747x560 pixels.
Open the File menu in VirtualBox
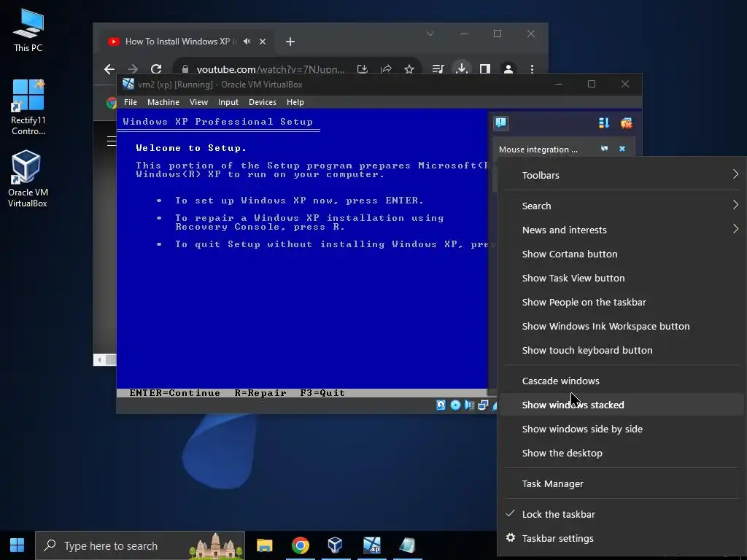131,102
